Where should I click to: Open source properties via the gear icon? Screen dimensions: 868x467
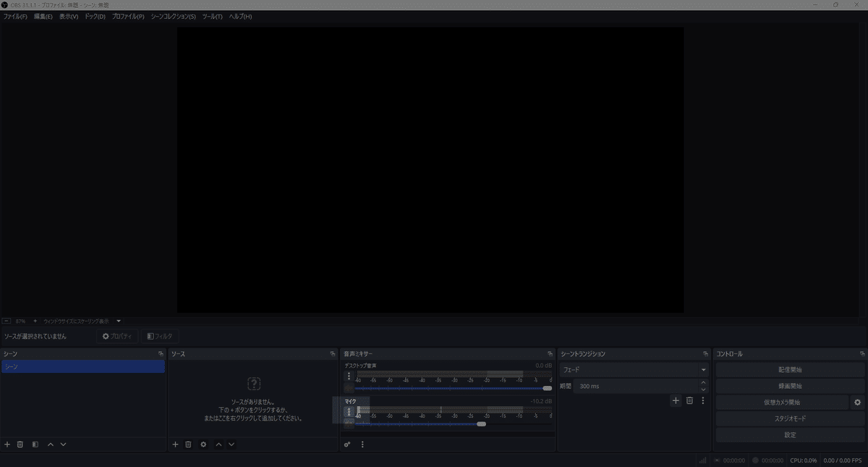[203, 445]
